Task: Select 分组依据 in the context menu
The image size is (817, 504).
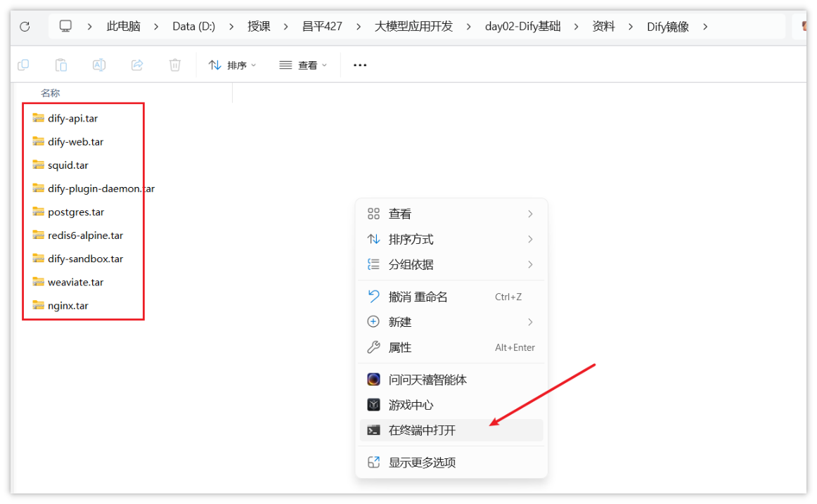Action: point(451,264)
